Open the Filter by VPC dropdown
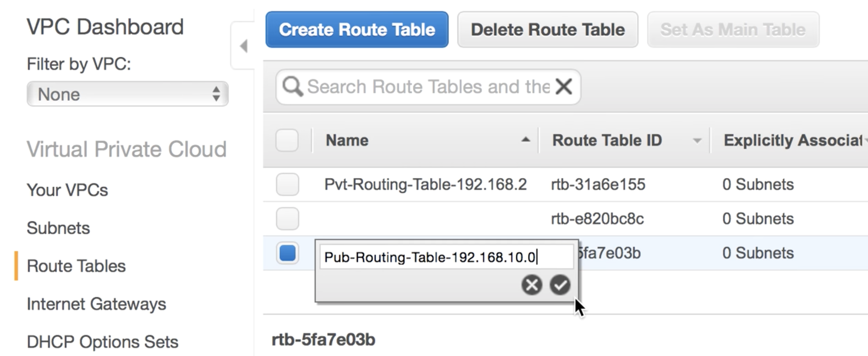Image resolution: width=868 pixels, height=356 pixels. pos(127,94)
